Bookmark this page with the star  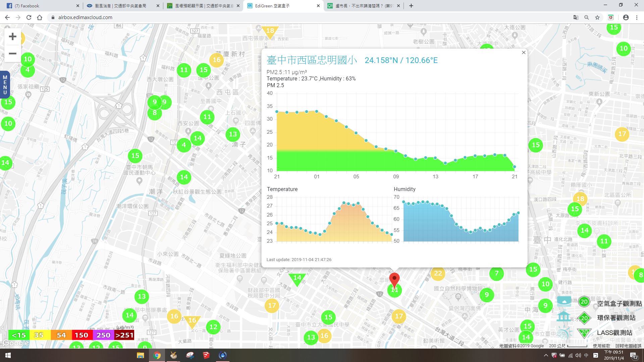[x=597, y=17]
